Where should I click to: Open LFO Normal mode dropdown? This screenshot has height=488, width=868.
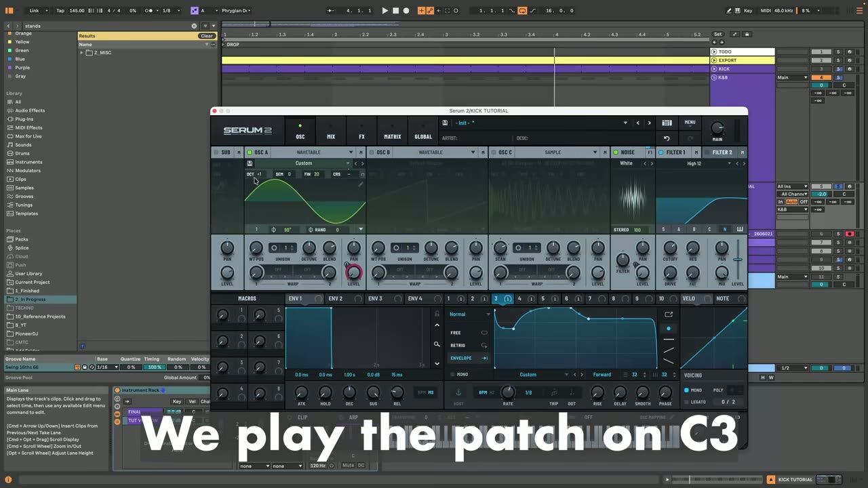pyautogui.click(x=469, y=314)
